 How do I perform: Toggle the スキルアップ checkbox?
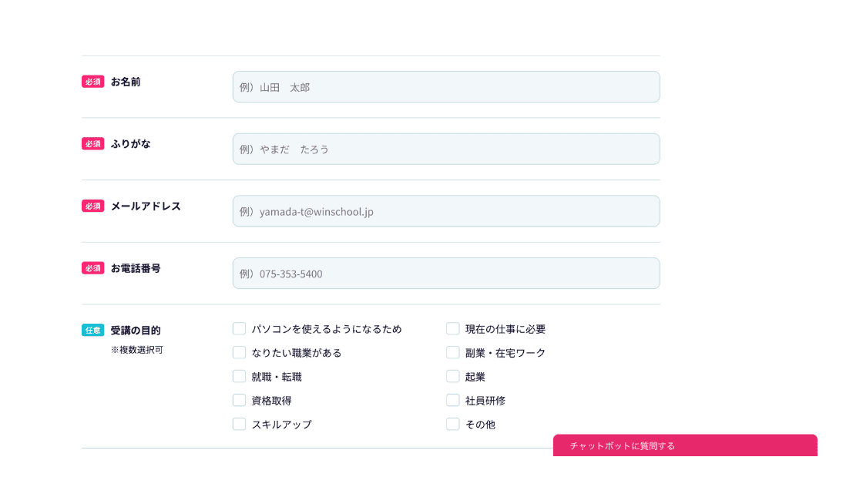[x=240, y=425]
